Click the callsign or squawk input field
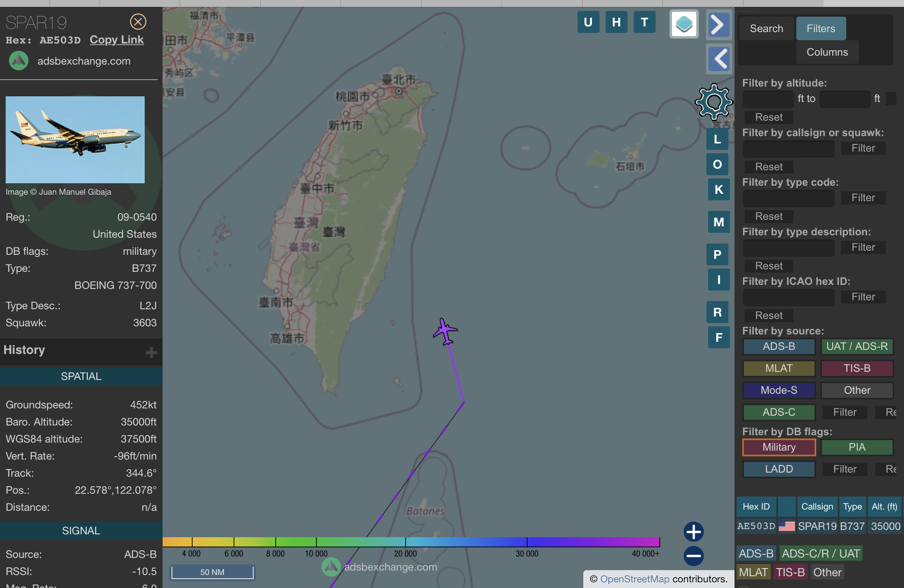Screen dimensions: 904x588 pos(789,148)
